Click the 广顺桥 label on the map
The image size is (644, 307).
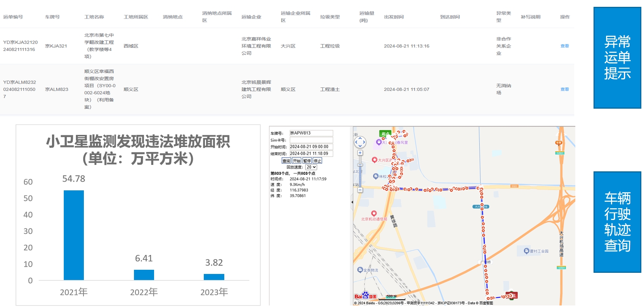point(486,262)
